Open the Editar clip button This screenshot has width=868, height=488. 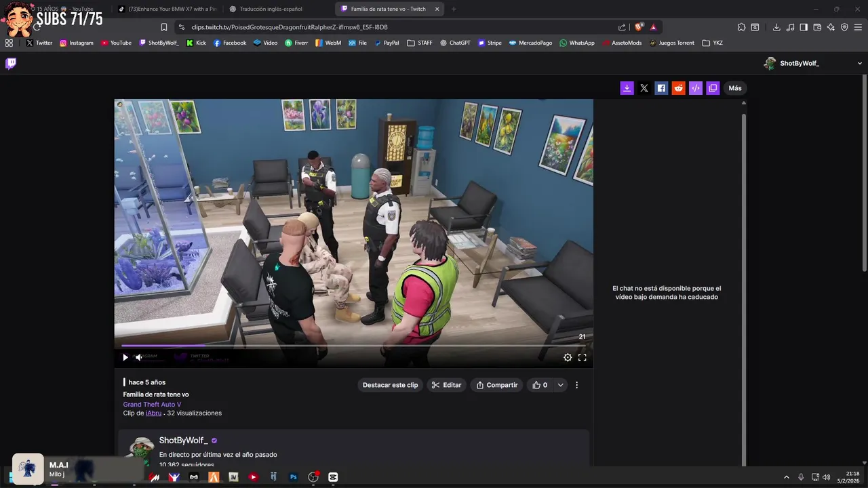446,385
